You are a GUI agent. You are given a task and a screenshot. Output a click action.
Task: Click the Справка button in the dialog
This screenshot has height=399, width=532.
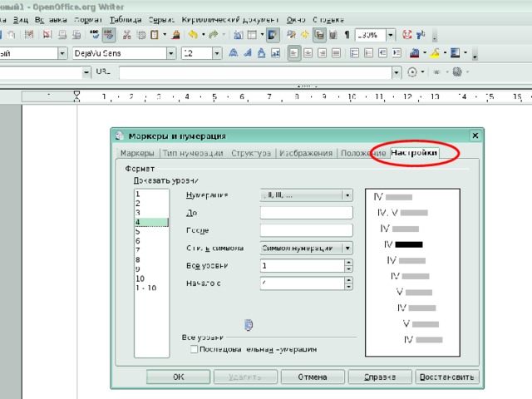click(x=380, y=377)
